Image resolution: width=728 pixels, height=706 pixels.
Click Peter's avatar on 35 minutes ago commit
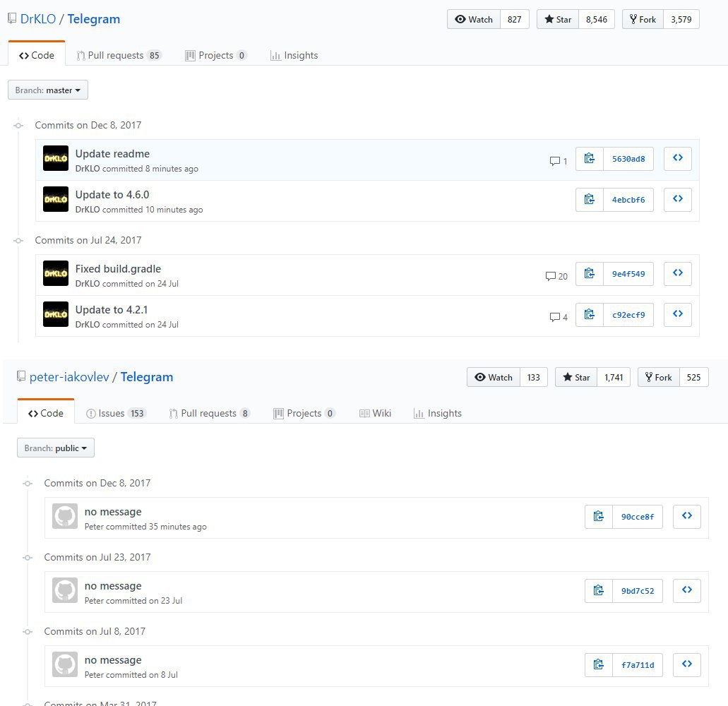[65, 516]
